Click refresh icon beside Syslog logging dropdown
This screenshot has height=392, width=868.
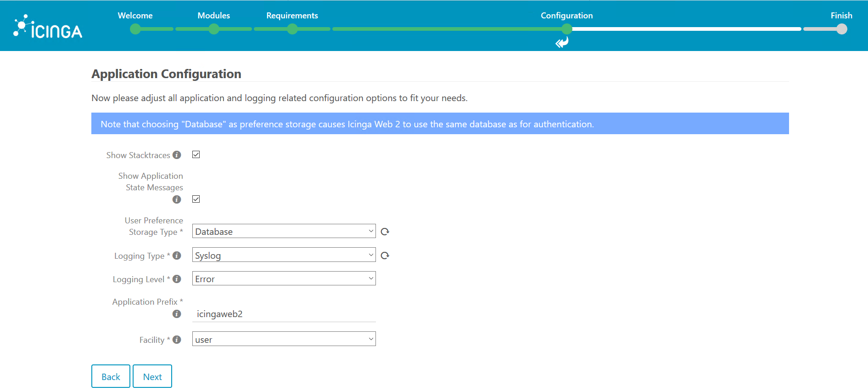[x=385, y=256]
